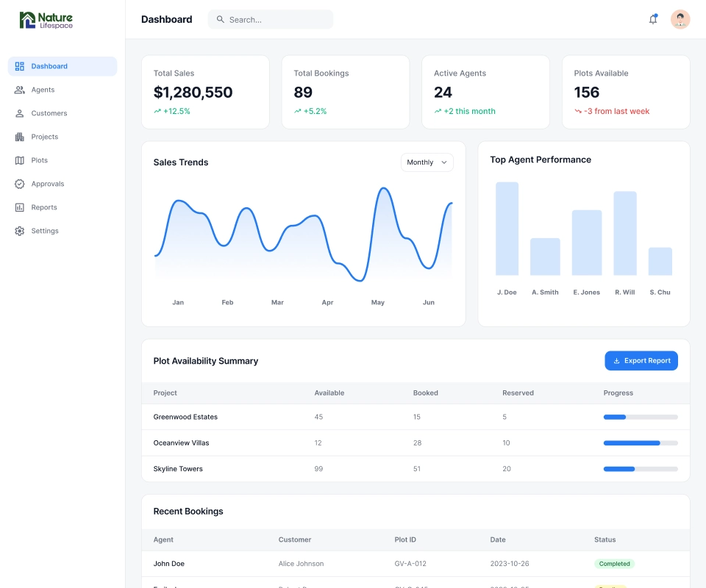
Task: Click download icon on Export Report
Action: pos(617,361)
